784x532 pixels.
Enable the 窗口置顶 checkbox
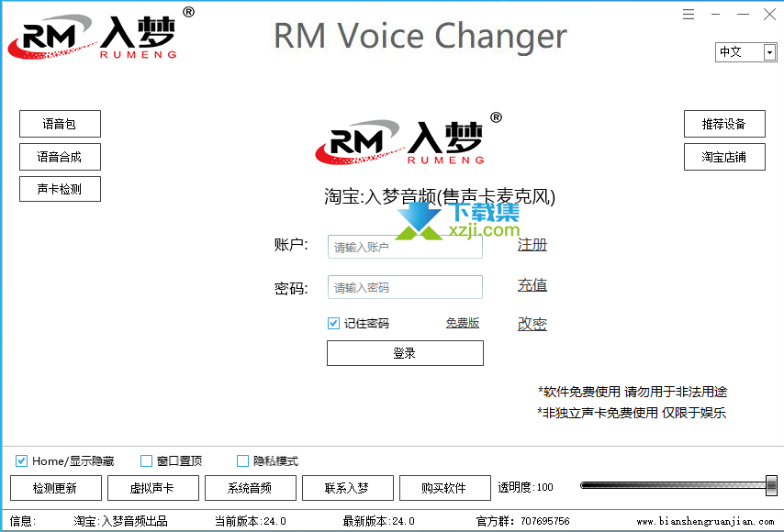(146, 460)
